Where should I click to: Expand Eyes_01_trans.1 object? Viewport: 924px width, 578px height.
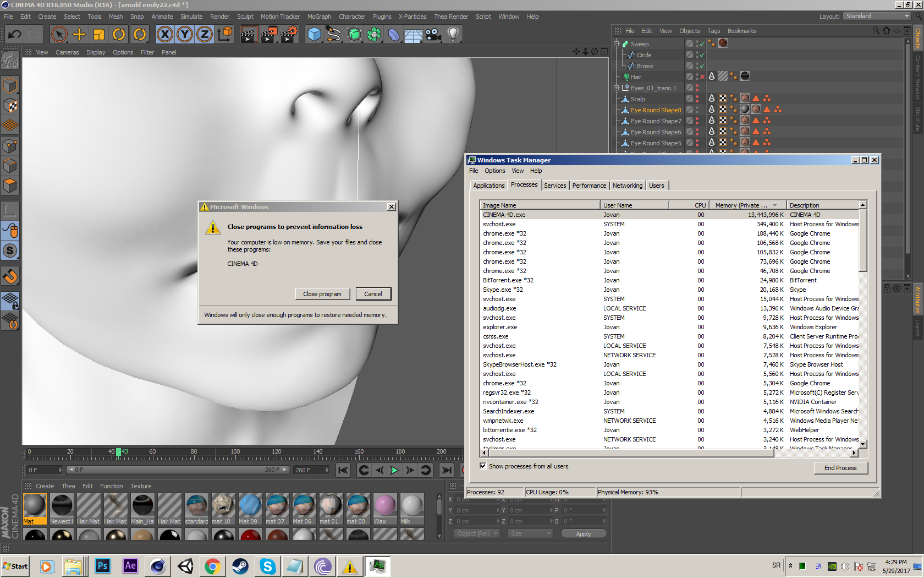pos(617,88)
